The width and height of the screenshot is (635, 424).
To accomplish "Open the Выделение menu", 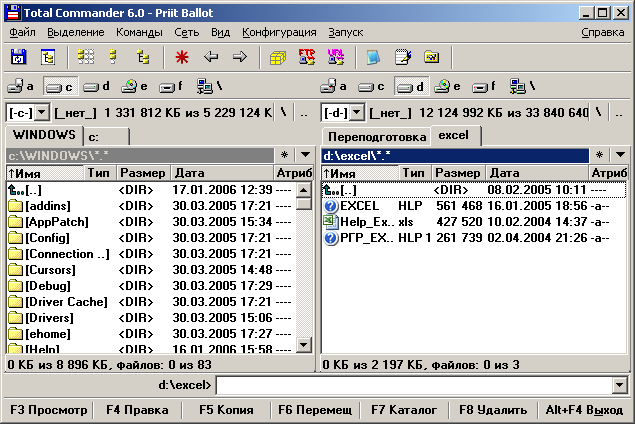I will point(76,32).
